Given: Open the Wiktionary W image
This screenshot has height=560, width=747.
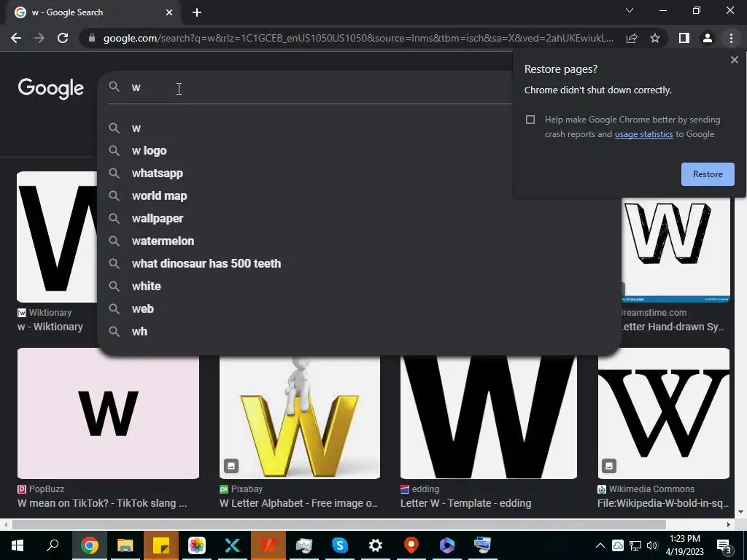Looking at the screenshot, I should point(57,237).
